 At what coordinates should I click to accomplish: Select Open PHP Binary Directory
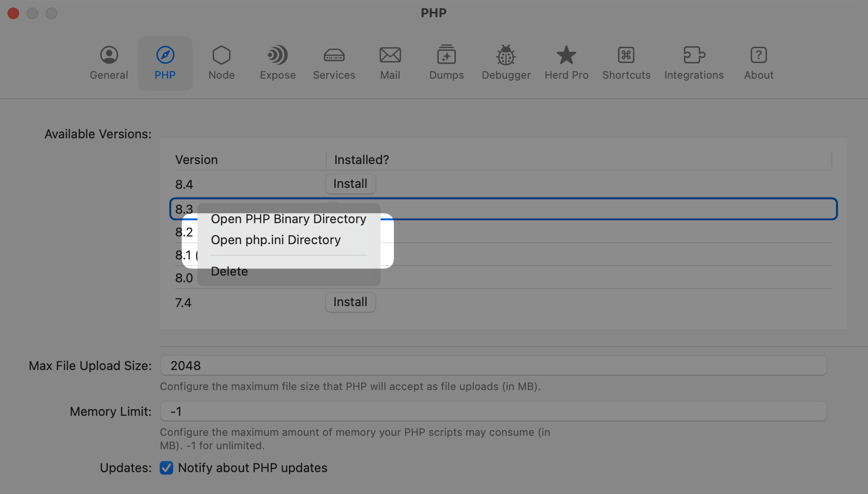[289, 219]
